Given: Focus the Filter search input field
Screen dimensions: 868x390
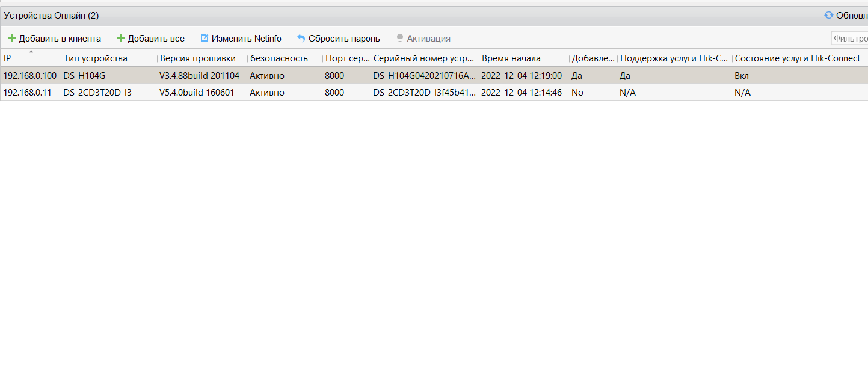Looking at the screenshot, I should pyautogui.click(x=849, y=39).
